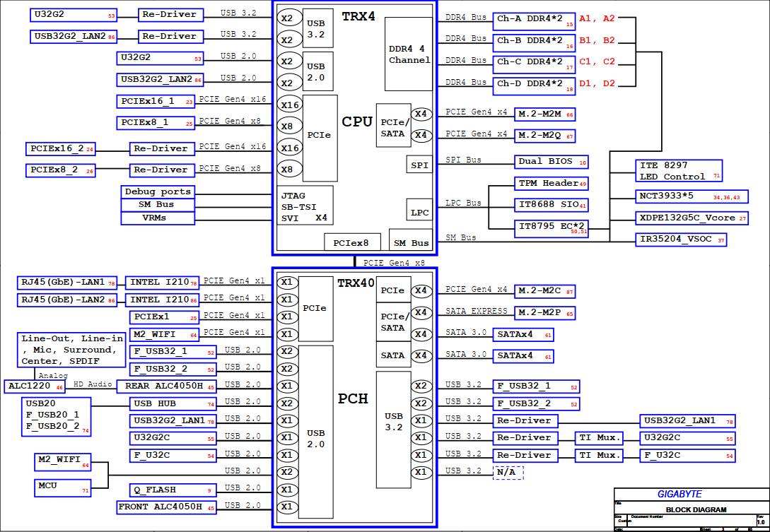Screen dimensions: 770x532
Task: Select the Line-Out, Line-in audio jacks box
Action: click(71, 350)
